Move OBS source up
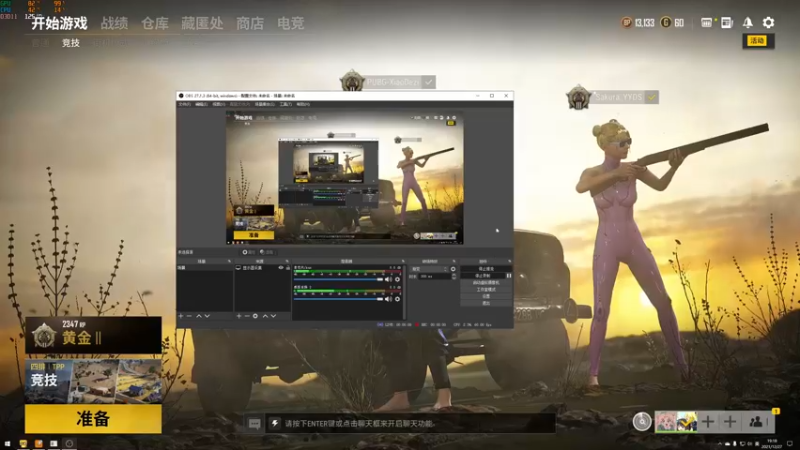The height and width of the screenshot is (450, 800). coord(265,316)
